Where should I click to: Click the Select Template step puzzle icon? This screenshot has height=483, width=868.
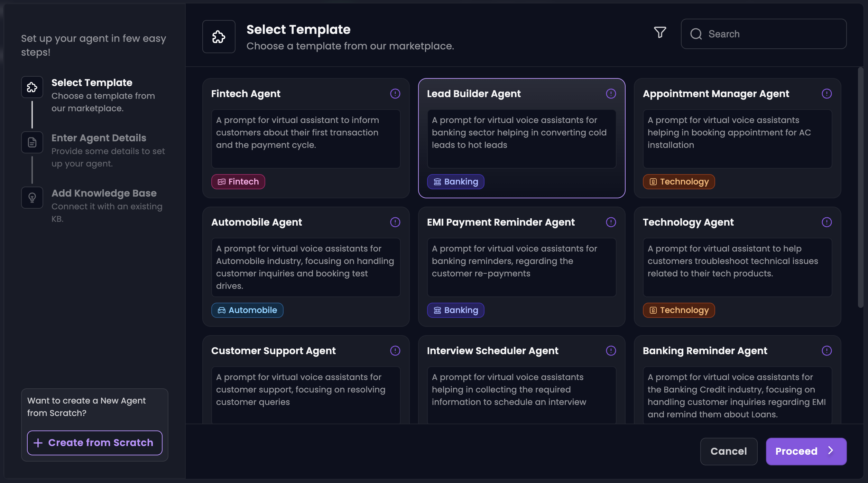pos(32,87)
